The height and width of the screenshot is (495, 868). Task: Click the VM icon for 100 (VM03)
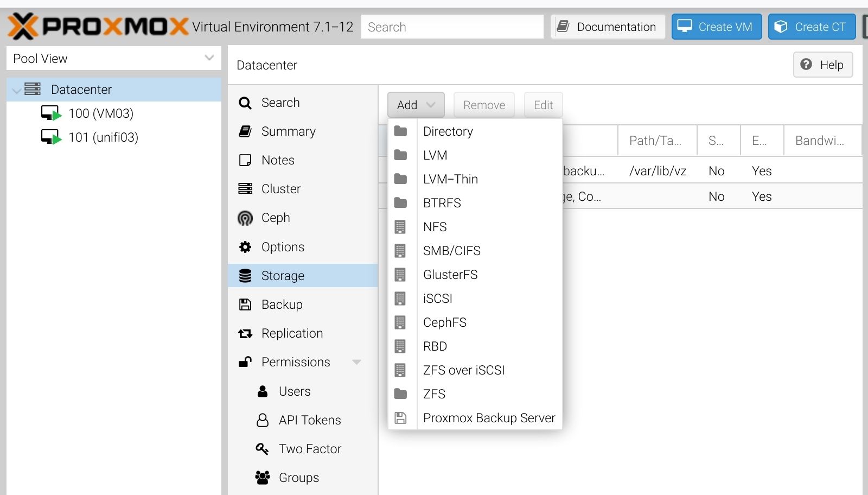[x=52, y=113]
